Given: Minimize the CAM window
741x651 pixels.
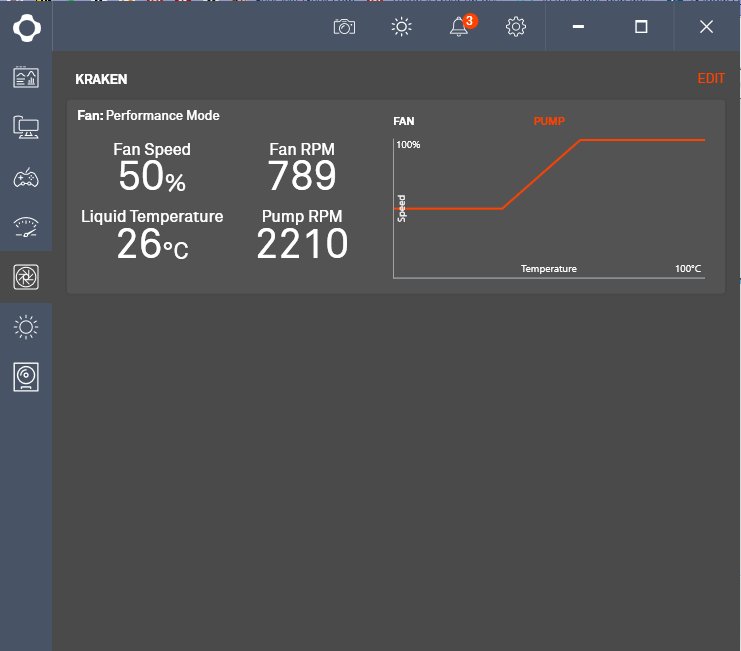Looking at the screenshot, I should (578, 27).
